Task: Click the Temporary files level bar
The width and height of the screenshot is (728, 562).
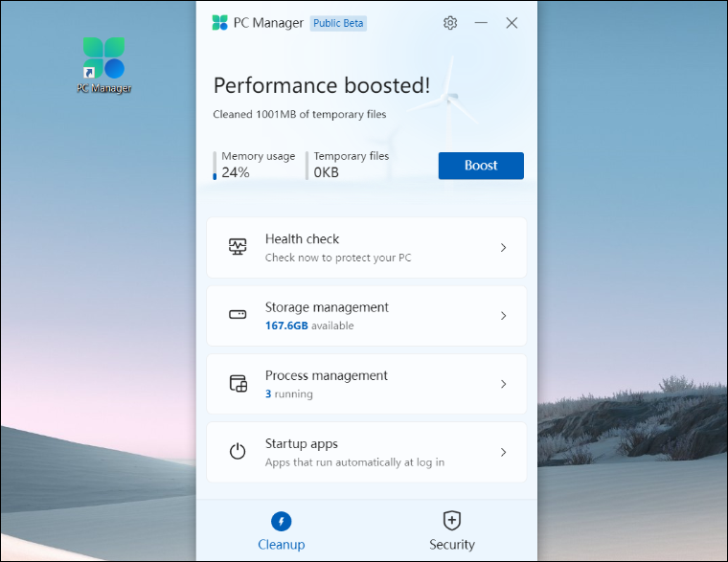Action: click(x=307, y=166)
